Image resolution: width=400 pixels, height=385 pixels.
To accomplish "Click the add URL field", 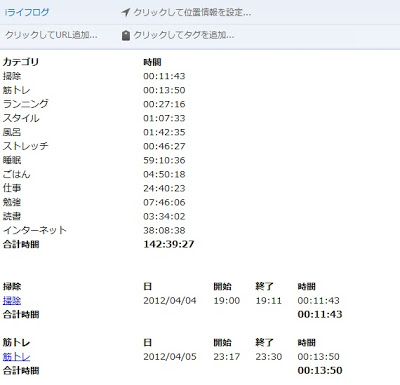I will point(51,35).
